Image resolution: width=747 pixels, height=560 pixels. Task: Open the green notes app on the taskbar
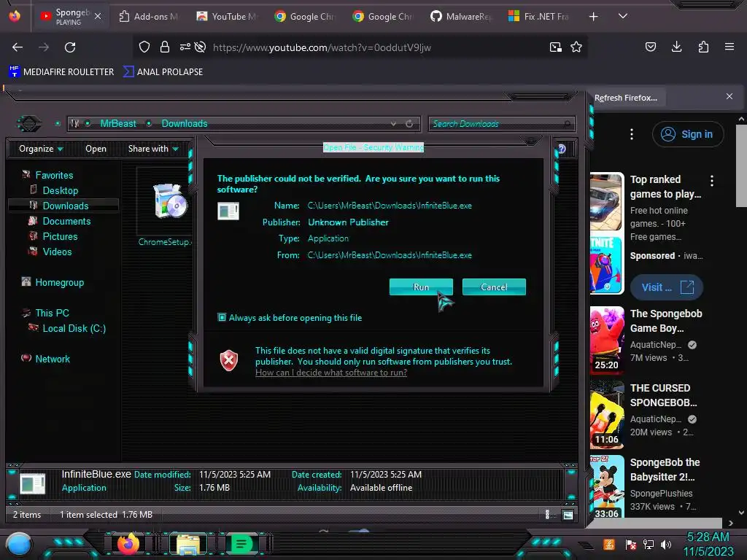coord(241,544)
